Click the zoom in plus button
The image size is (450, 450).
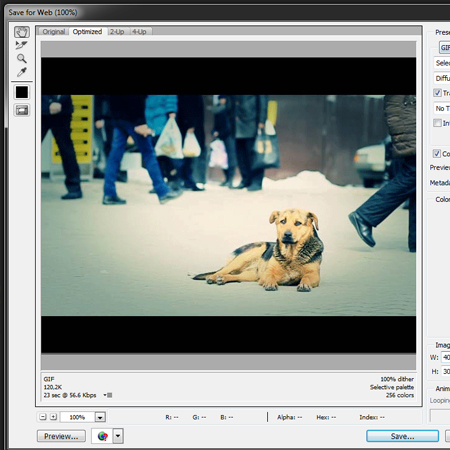53,417
